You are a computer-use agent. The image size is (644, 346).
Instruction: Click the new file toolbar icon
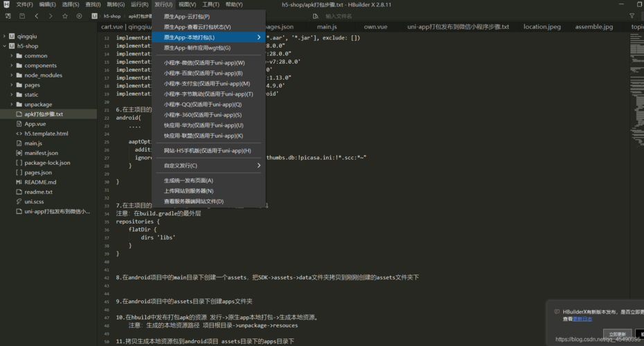(x=8, y=16)
